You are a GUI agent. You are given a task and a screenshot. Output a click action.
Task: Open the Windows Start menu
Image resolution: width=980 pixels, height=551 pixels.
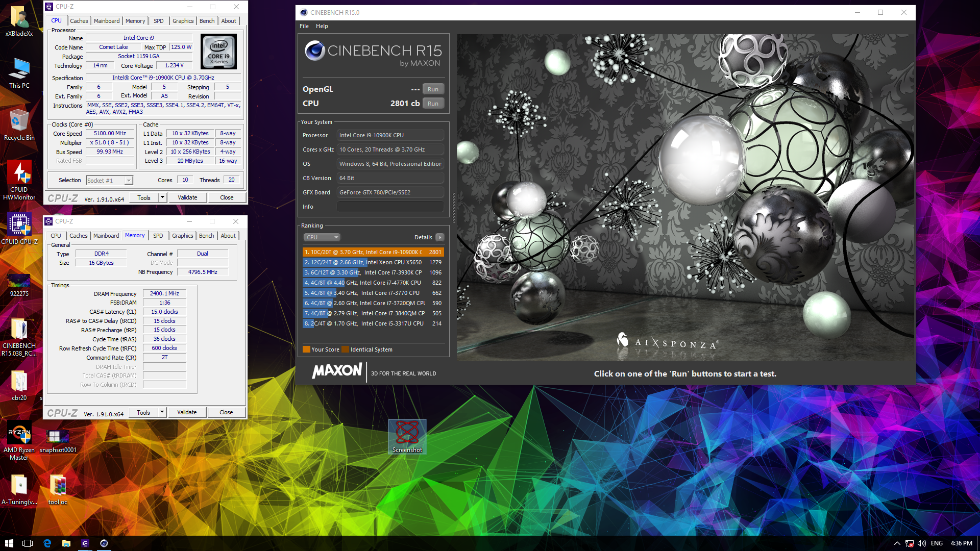pos(9,543)
